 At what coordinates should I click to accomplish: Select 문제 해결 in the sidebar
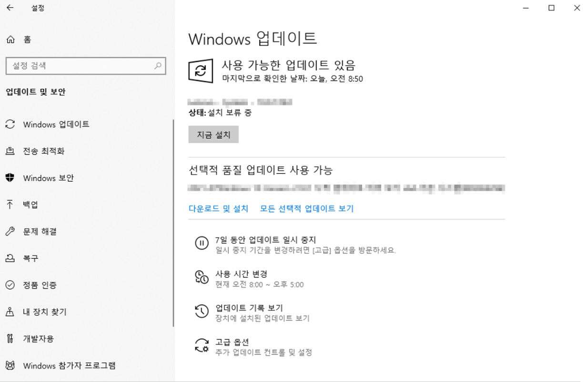pos(40,231)
